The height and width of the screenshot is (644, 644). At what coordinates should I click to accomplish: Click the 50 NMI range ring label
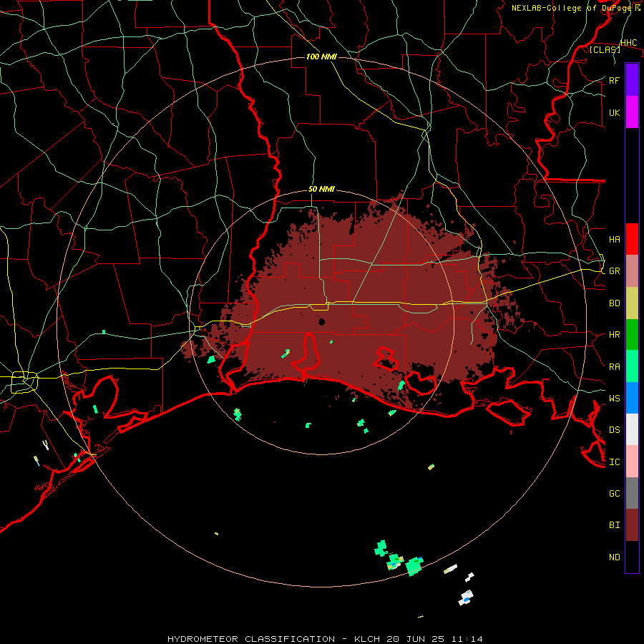coord(321,189)
